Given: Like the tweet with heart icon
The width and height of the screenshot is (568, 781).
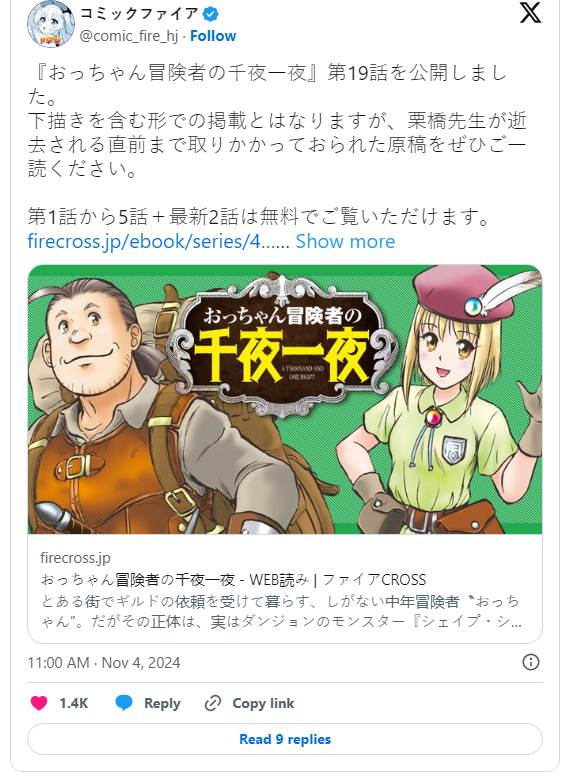Looking at the screenshot, I should coord(39,703).
